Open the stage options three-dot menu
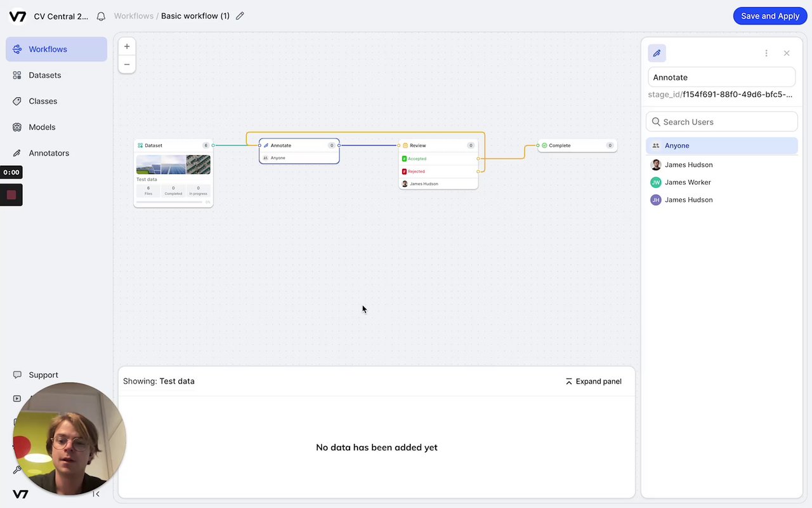Image resolution: width=812 pixels, height=508 pixels. click(x=766, y=53)
